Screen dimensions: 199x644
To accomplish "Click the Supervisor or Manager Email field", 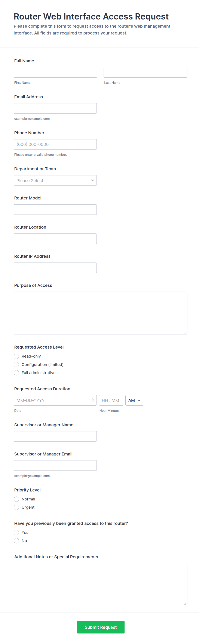I will point(55,466).
